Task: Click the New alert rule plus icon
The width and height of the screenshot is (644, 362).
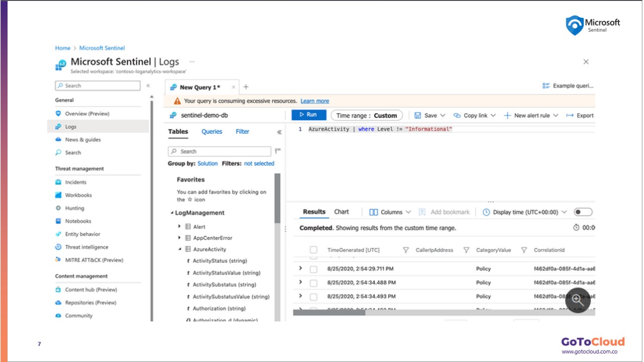Action: click(508, 115)
